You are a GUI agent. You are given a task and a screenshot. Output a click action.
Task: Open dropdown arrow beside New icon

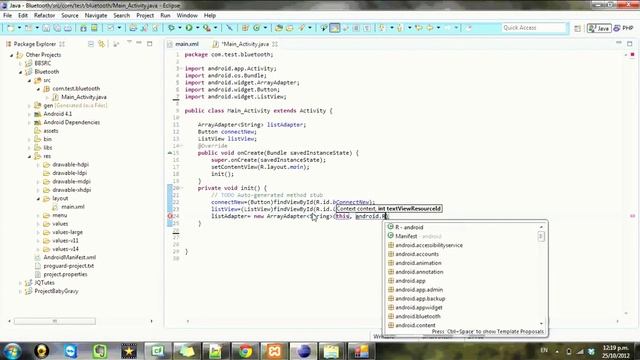click(19, 28)
